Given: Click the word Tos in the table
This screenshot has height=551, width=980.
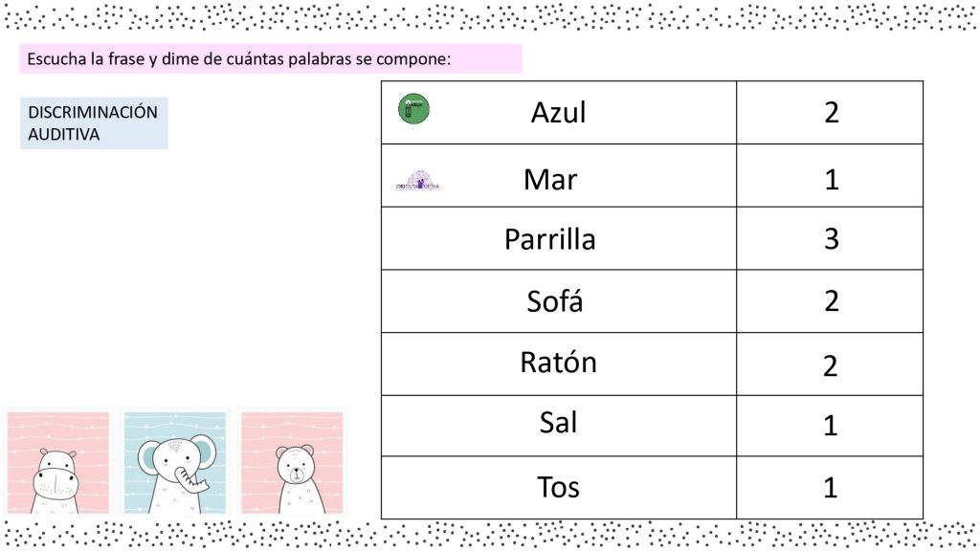Looking at the screenshot, I should tap(558, 487).
